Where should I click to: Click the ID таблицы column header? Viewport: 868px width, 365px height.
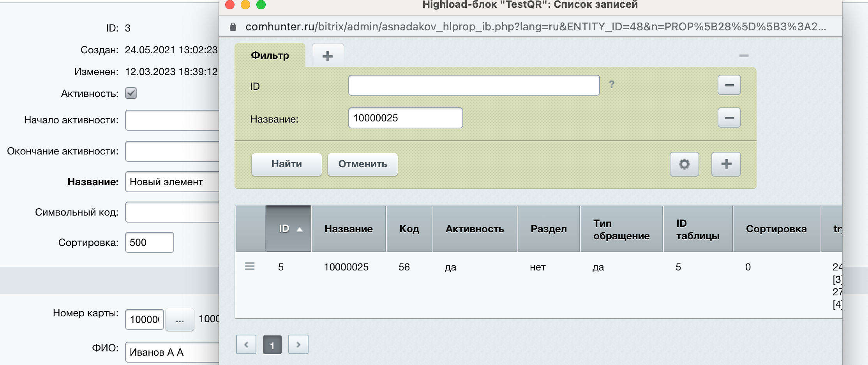pyautogui.click(x=698, y=229)
